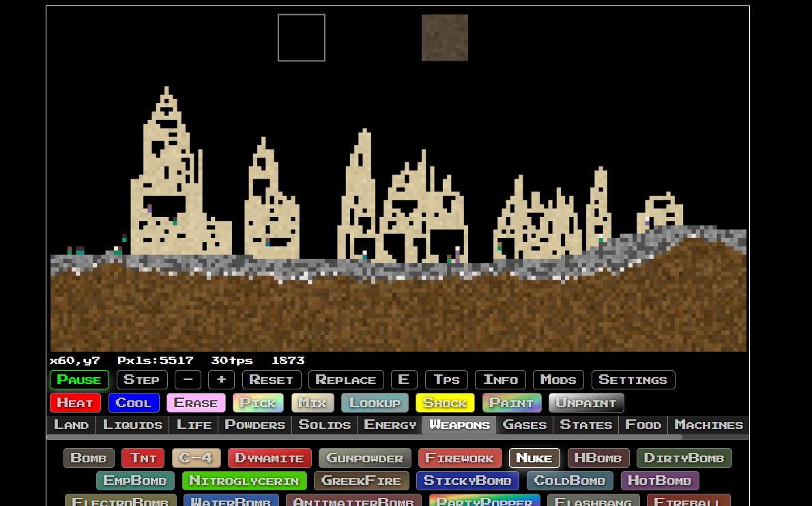Select the Cool tool
This screenshot has width=812, height=506.
pos(134,402)
